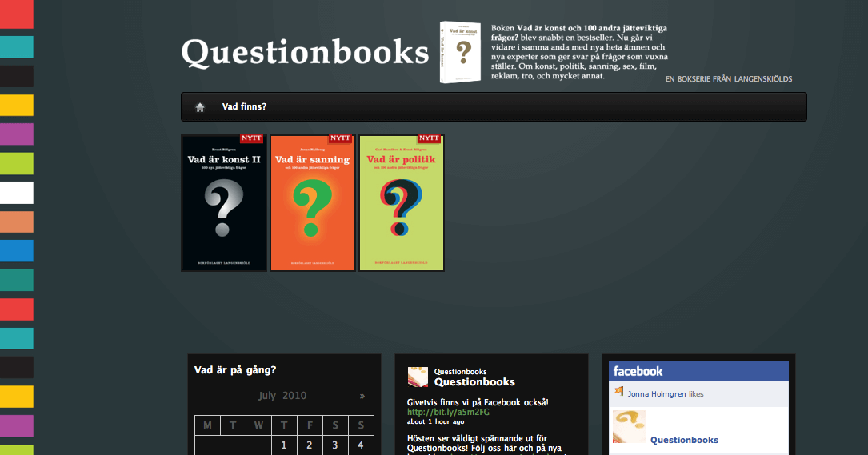Click the 'W' weekday header
The image size is (868, 455).
coord(258,425)
